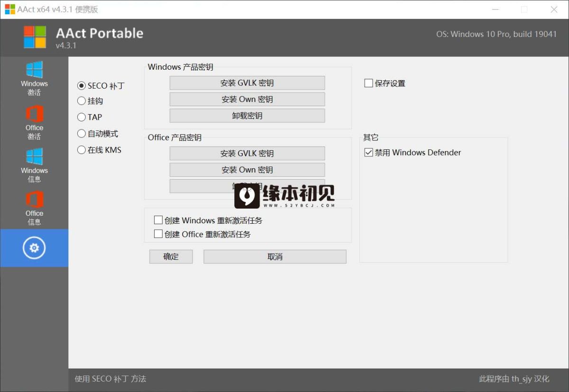Minimize the AAct window
The width and height of the screenshot is (569, 392).
(x=495, y=9)
